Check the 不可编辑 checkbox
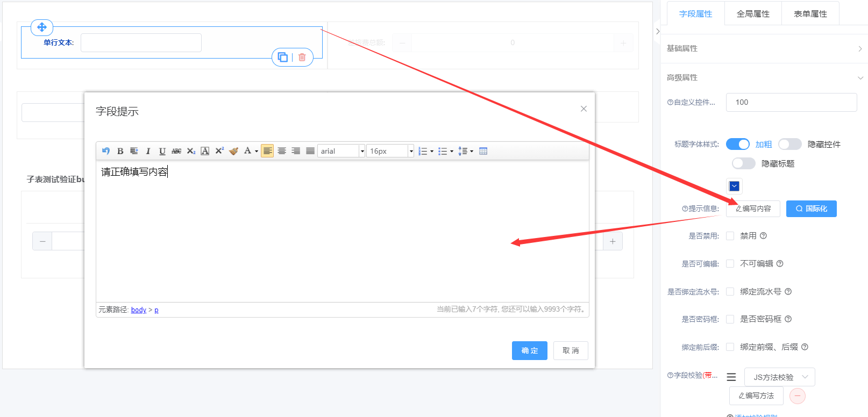Screen dimensions: 868x417 730,264
